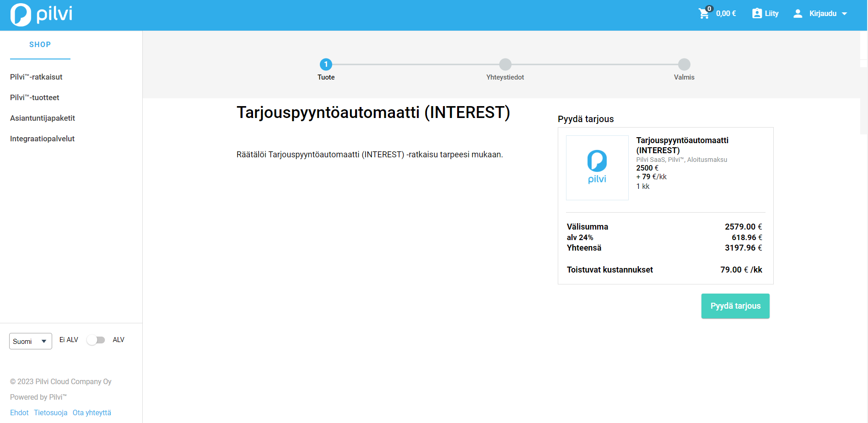Open Pilvi™-tuotteet menu item
Viewport: 868px width, 423px height.
click(35, 97)
